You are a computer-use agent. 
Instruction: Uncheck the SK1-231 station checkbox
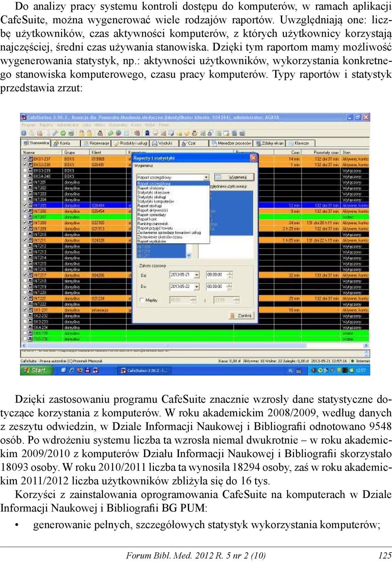pos(26,310)
